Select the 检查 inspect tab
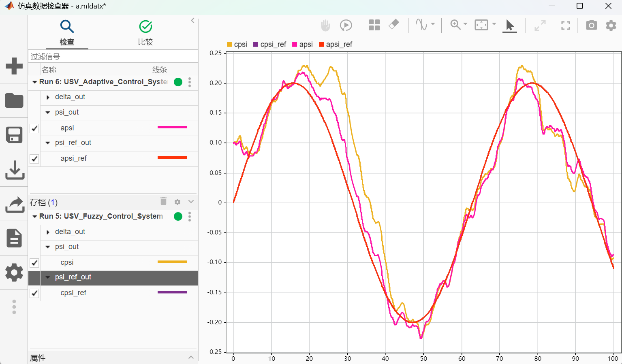The width and height of the screenshot is (622, 364). pos(67,32)
